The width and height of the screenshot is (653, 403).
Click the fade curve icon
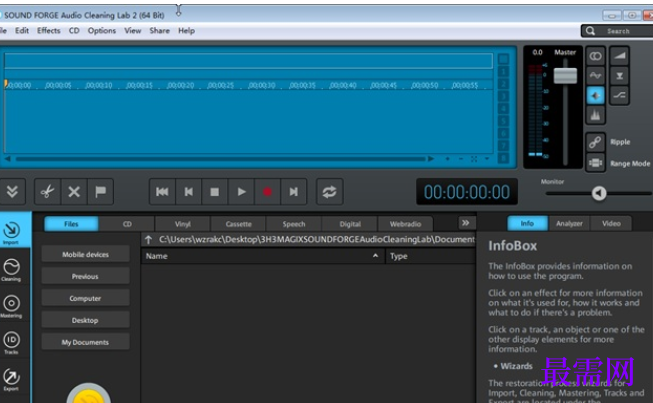[620, 95]
